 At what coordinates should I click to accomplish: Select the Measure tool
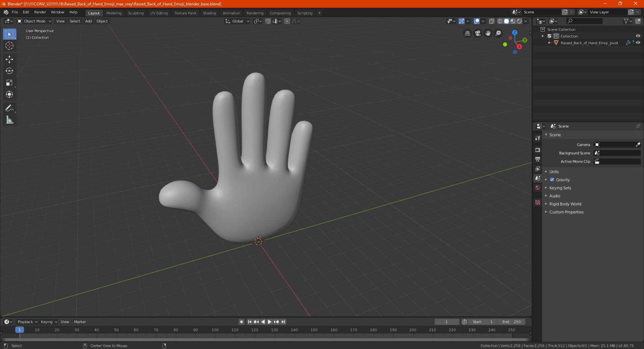tap(9, 120)
